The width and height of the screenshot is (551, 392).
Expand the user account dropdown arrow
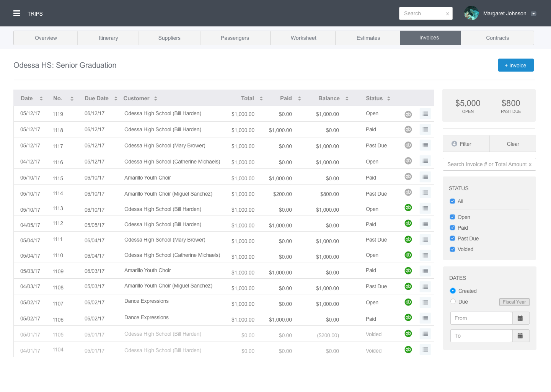pos(533,14)
